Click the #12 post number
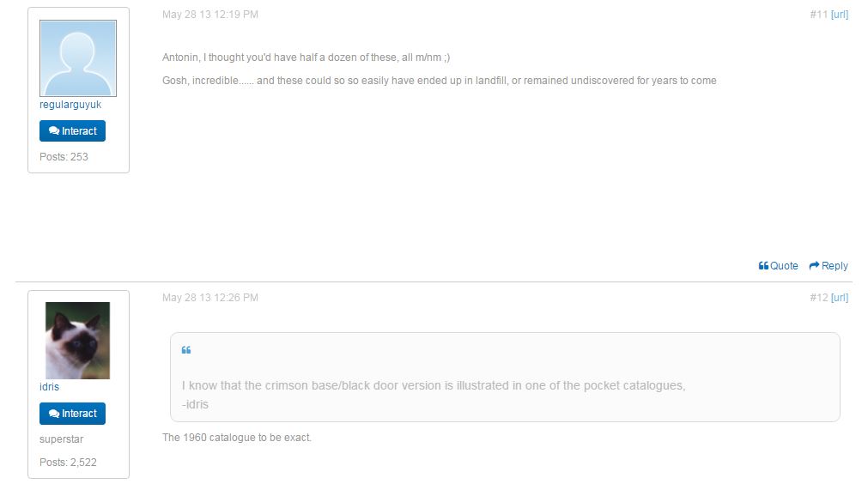This screenshot has height=490, width=868. click(x=818, y=298)
